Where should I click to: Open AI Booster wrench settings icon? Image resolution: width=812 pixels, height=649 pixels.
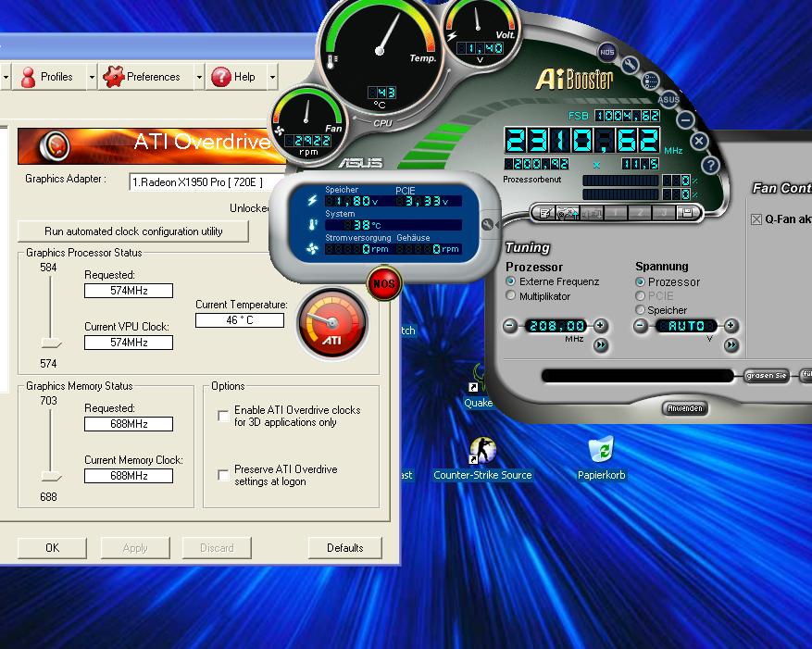click(x=631, y=65)
